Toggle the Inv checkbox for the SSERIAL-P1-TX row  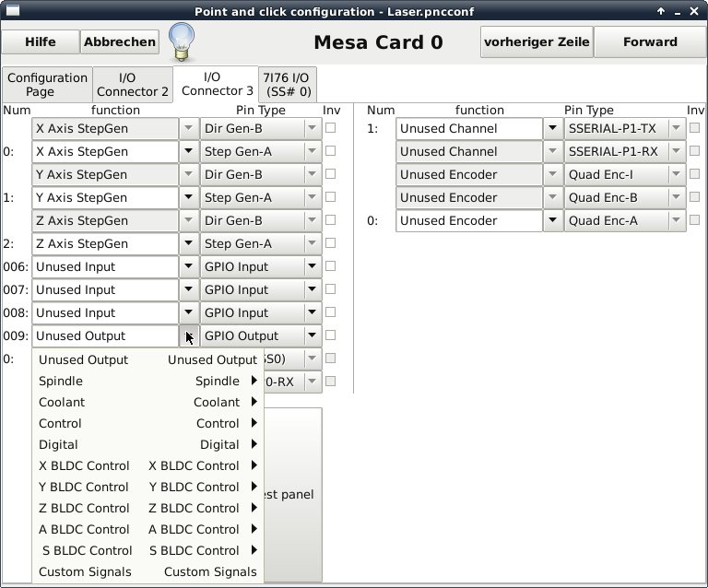[694, 128]
